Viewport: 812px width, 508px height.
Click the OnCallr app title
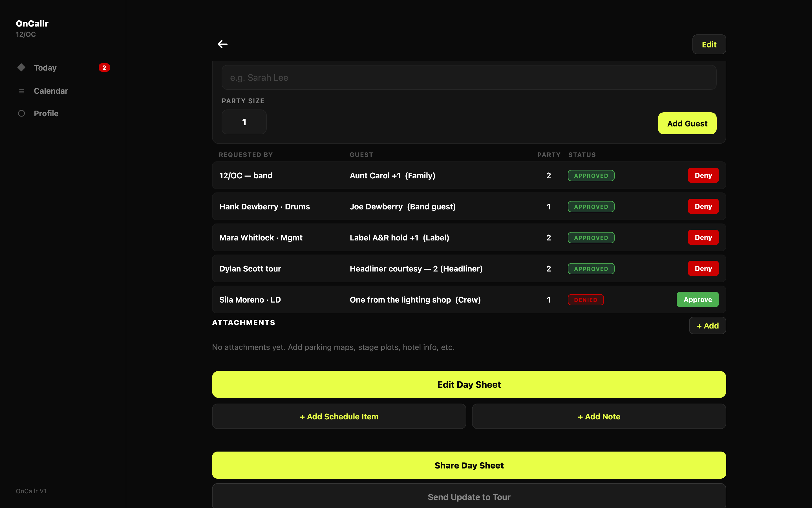pos(32,23)
